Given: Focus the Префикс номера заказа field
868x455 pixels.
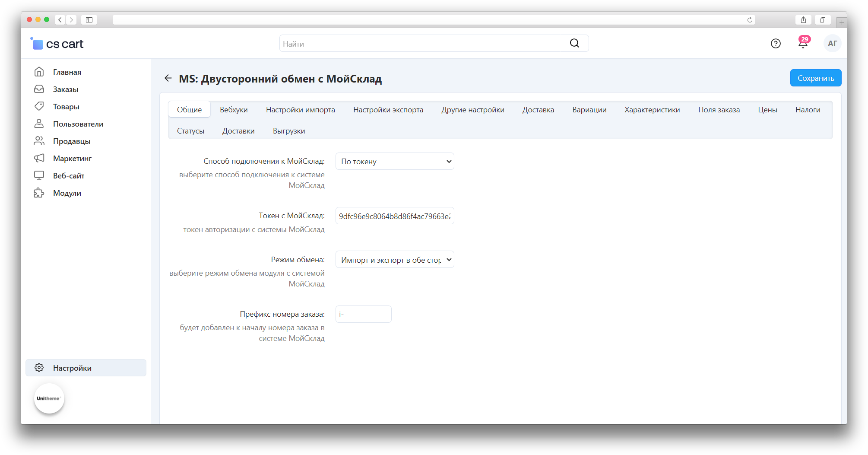Looking at the screenshot, I should tap(363, 314).
